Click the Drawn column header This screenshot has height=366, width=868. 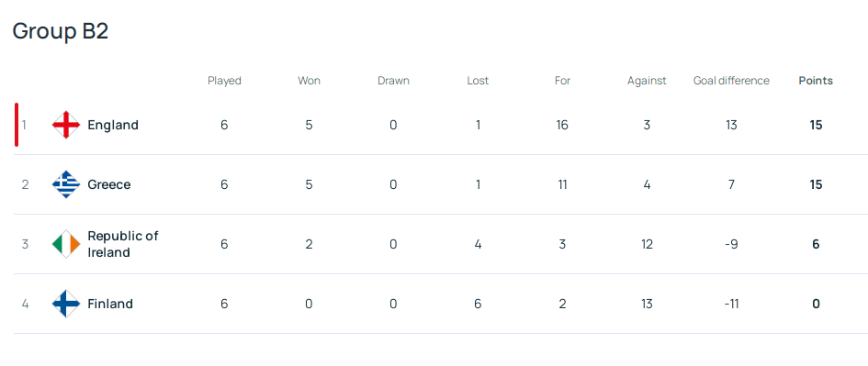394,81
